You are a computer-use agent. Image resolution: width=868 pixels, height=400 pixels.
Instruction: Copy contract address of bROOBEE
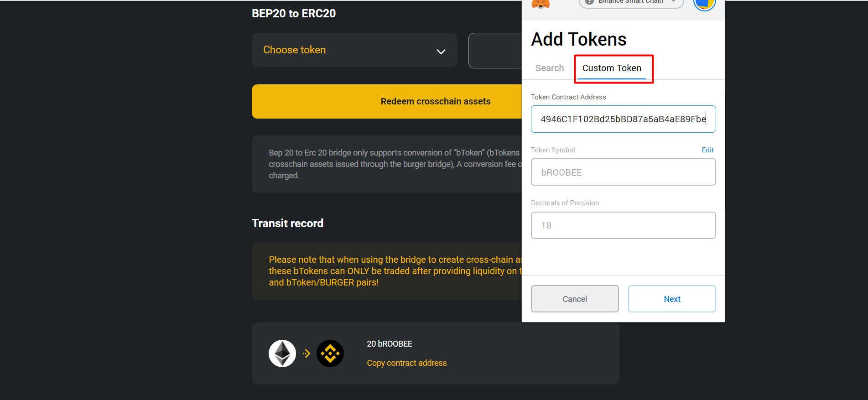(x=407, y=363)
